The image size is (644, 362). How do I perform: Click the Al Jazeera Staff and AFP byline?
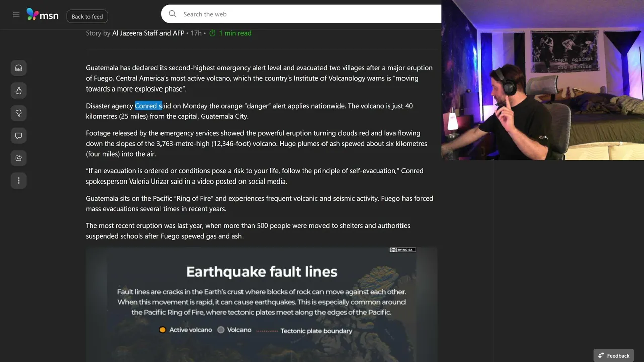tap(148, 33)
